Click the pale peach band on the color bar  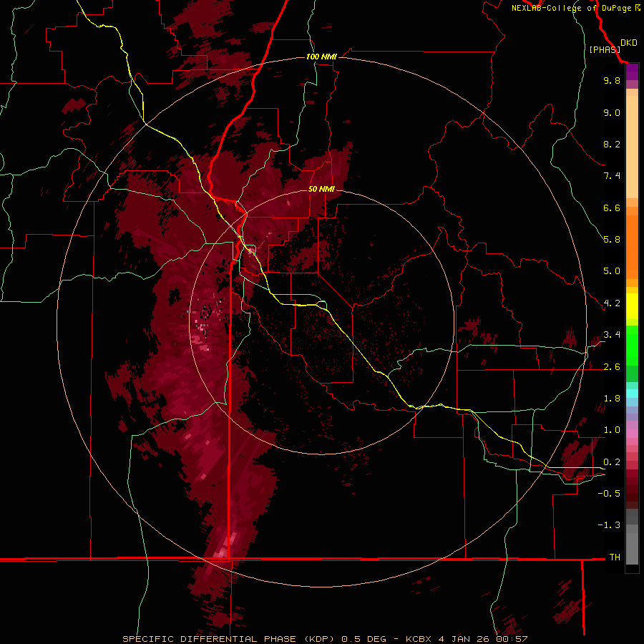pyautogui.click(x=632, y=147)
